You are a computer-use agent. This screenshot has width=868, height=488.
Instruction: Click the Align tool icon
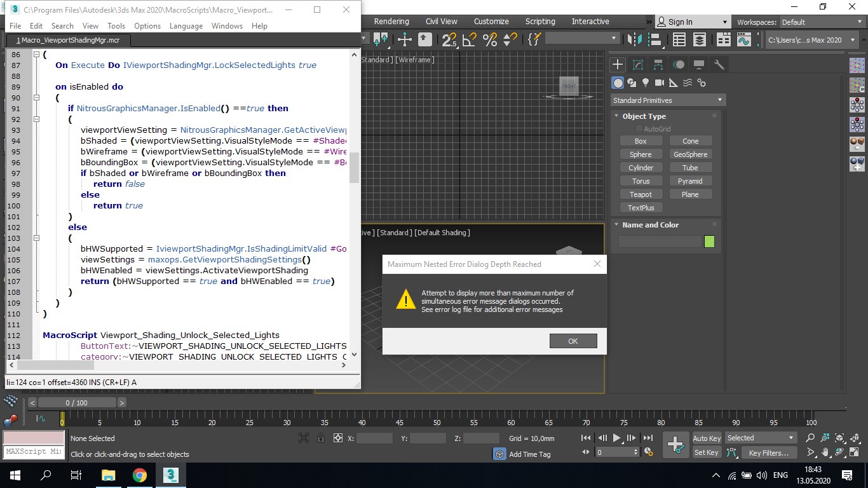tap(654, 40)
